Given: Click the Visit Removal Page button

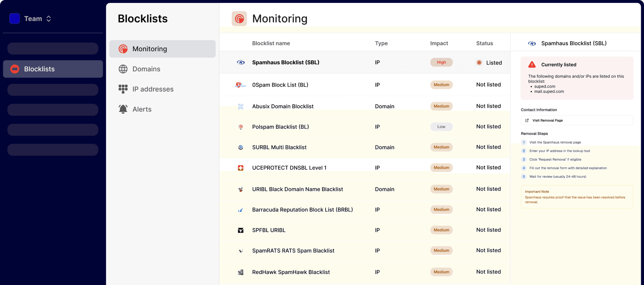Looking at the screenshot, I should click(577, 121).
